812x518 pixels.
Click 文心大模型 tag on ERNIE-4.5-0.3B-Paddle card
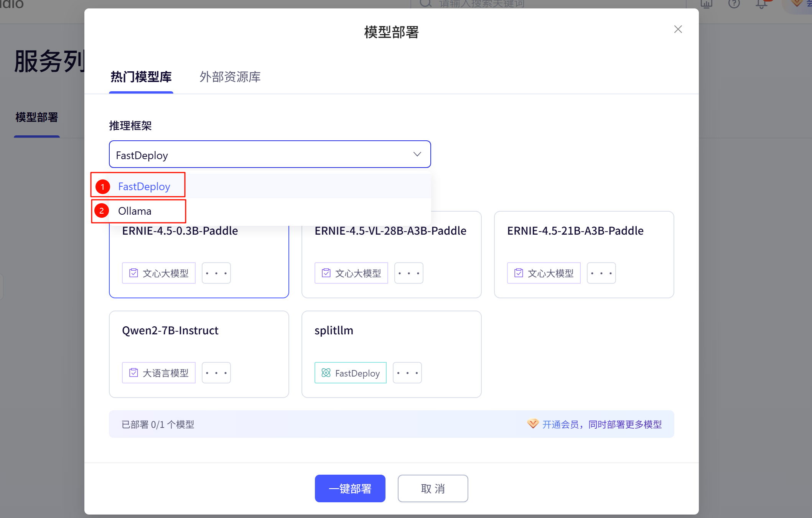[159, 273]
